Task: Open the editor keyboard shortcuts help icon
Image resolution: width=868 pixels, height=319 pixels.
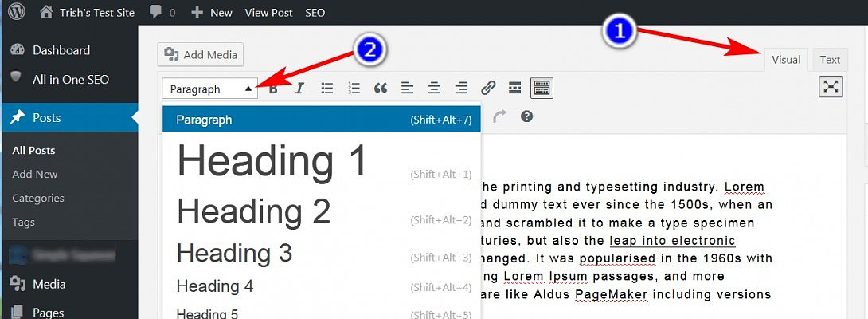Action: pyautogui.click(x=526, y=116)
